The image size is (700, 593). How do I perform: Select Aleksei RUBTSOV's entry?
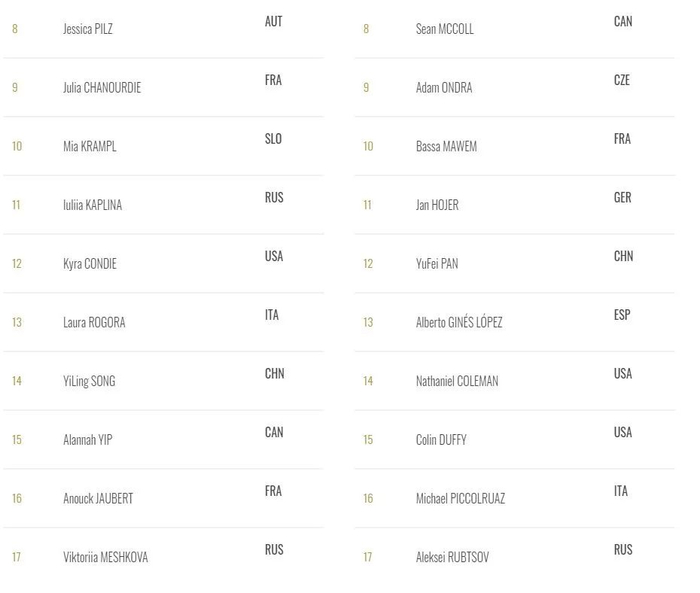click(x=452, y=557)
